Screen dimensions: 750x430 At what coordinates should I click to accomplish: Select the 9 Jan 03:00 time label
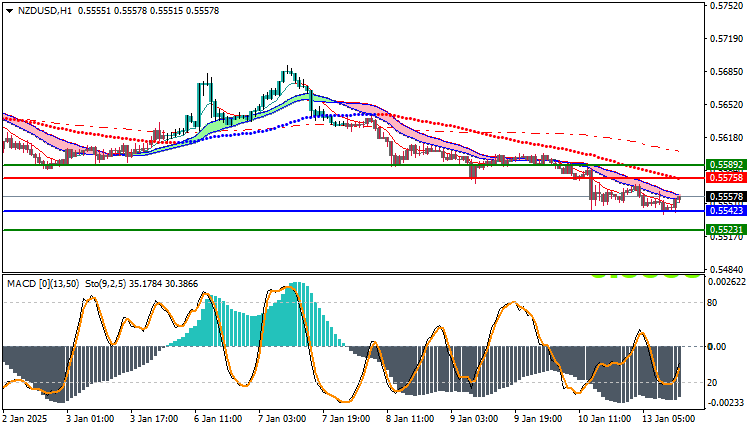coord(474,419)
